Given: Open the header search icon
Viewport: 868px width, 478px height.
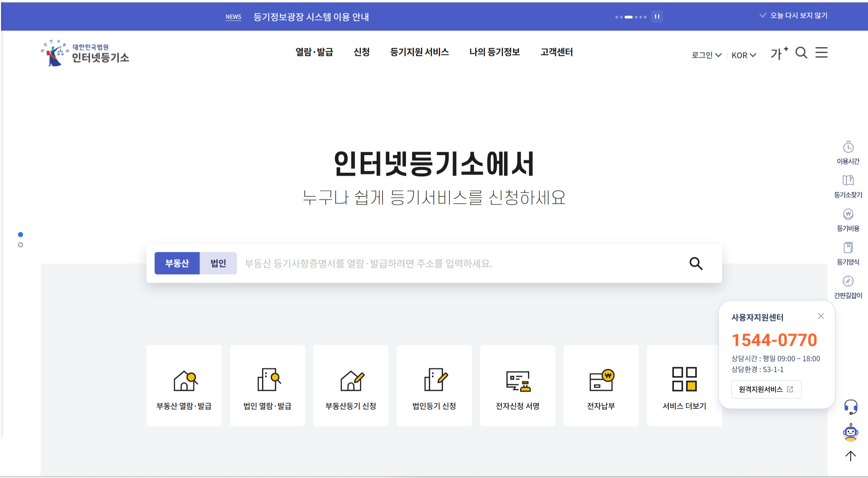Looking at the screenshot, I should point(801,53).
